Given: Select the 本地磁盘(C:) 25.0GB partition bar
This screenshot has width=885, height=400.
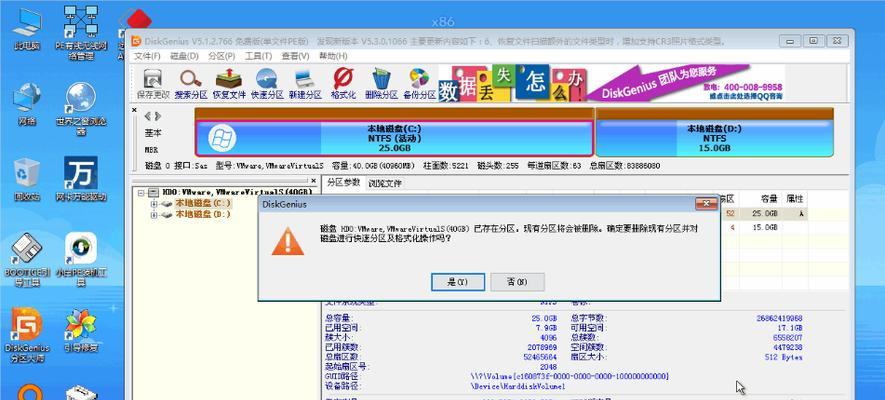Looking at the screenshot, I should pyautogui.click(x=394, y=138).
